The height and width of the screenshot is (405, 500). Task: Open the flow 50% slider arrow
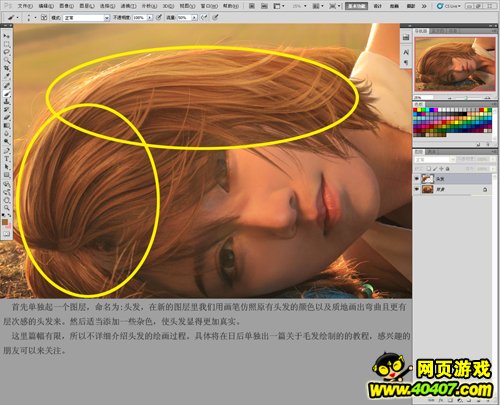pos(194,17)
